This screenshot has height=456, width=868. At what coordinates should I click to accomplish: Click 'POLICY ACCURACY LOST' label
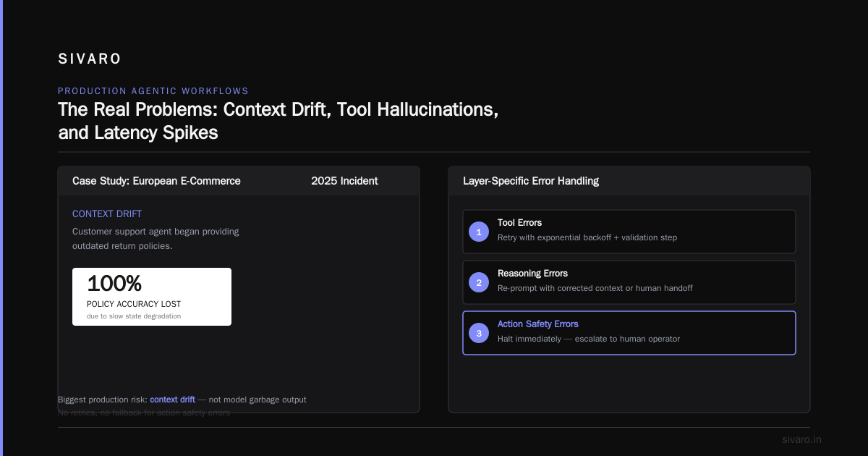pos(134,304)
